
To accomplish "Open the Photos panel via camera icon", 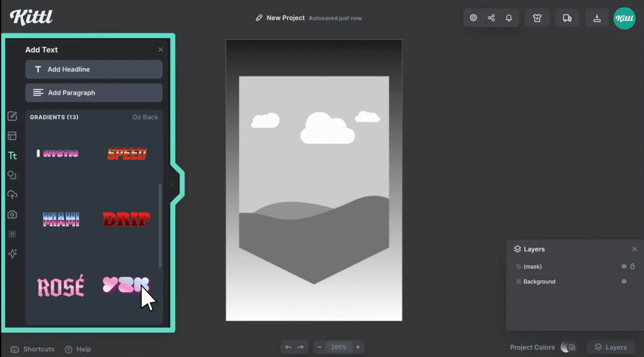I will pyautogui.click(x=12, y=214).
